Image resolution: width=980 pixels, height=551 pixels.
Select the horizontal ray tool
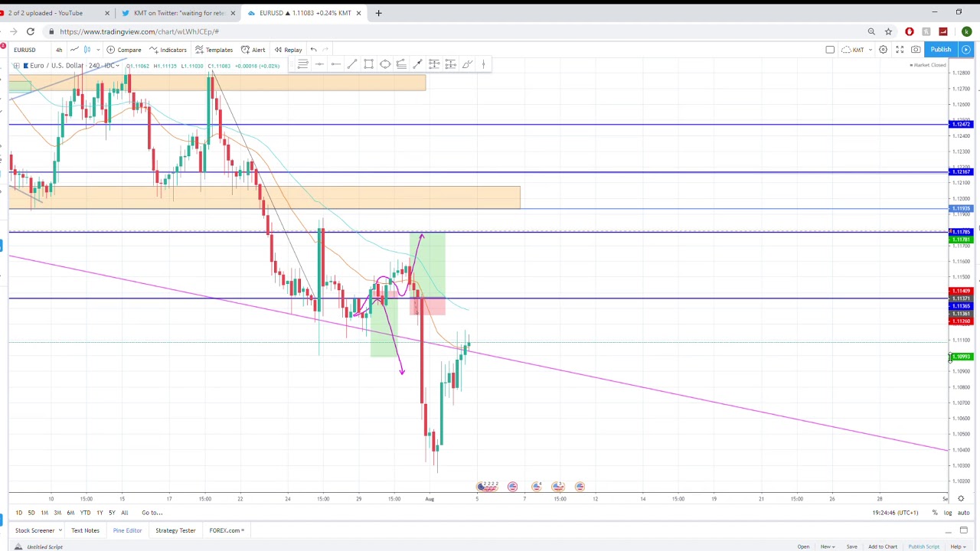click(x=335, y=64)
